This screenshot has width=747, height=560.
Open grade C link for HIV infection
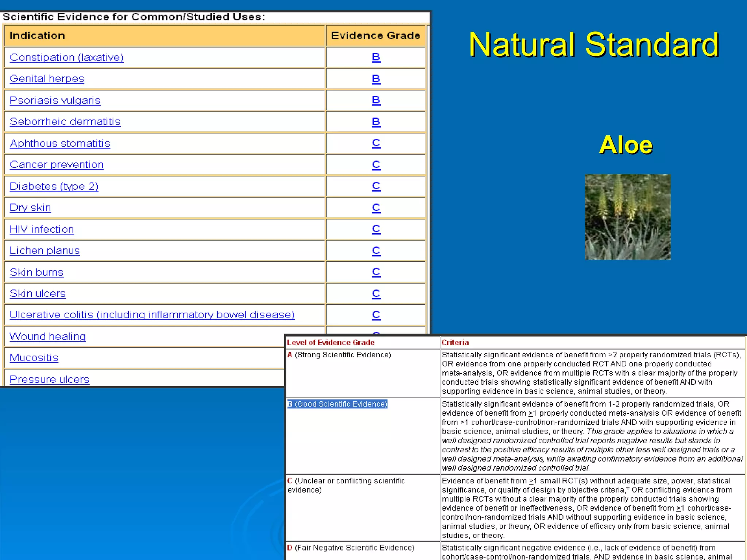point(376,229)
